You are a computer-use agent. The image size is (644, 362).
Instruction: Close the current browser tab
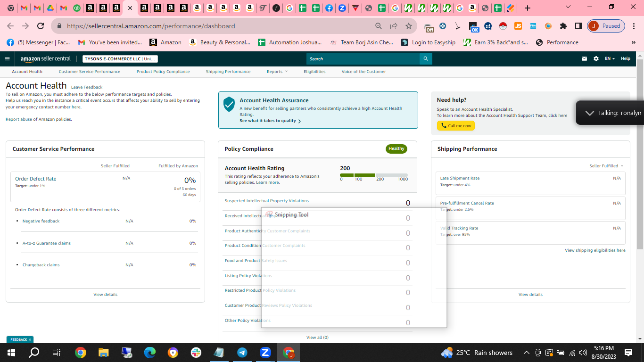point(130,8)
